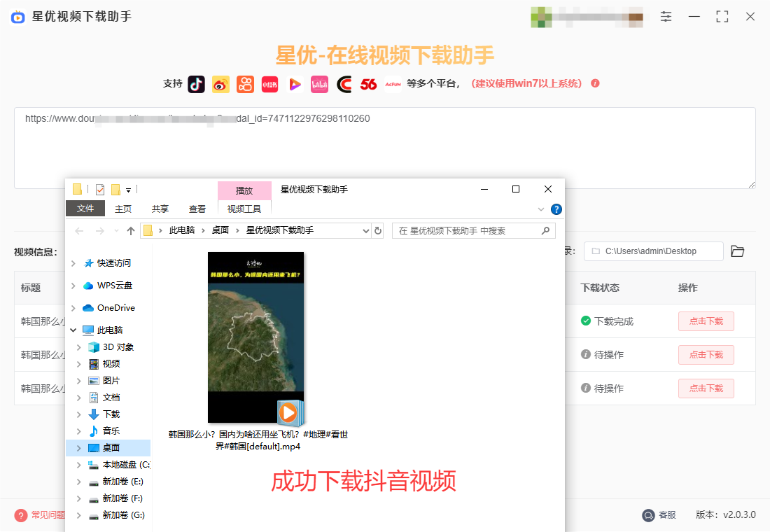
Task: Expand Explorer ribbon chevron
Action: click(540, 209)
